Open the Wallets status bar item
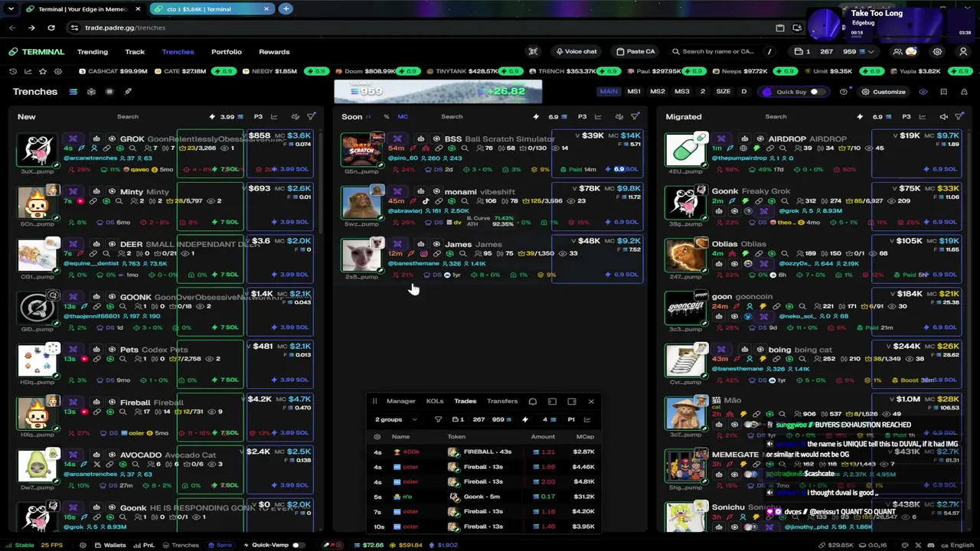This screenshot has width=980, height=551. (x=109, y=545)
